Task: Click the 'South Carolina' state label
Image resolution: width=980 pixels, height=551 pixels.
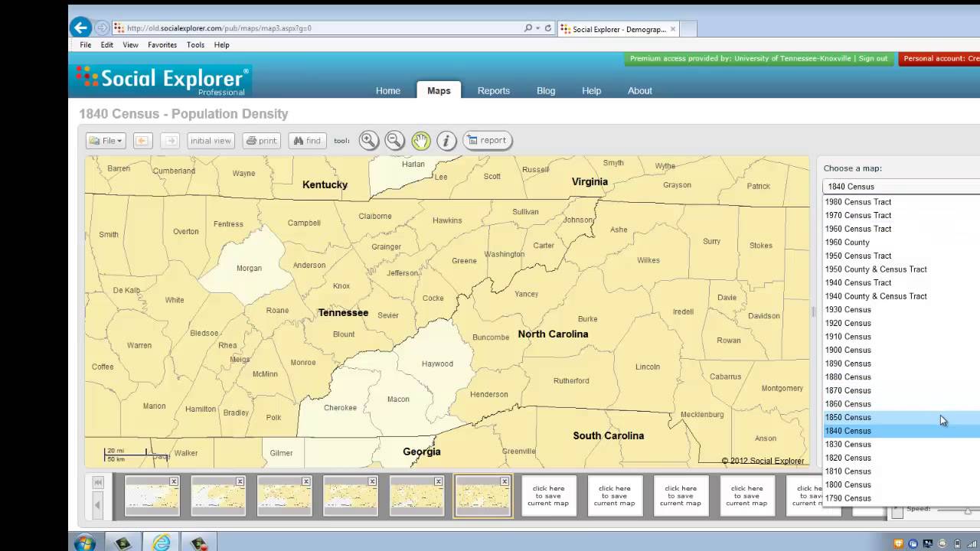Action: point(609,435)
